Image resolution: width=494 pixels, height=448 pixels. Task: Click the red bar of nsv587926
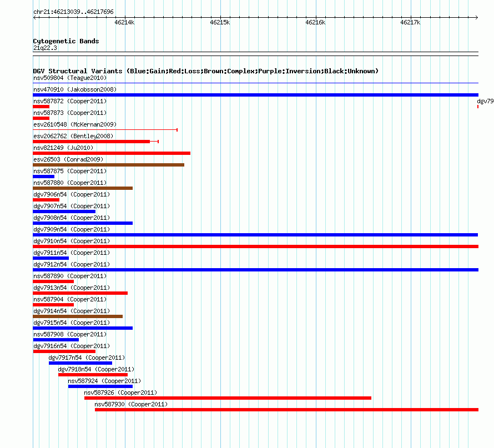tap(228, 398)
